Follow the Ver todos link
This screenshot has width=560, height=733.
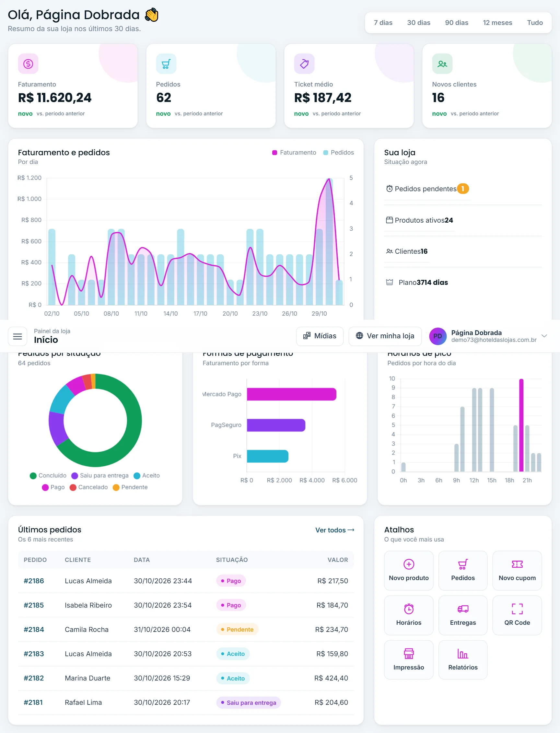[335, 530]
